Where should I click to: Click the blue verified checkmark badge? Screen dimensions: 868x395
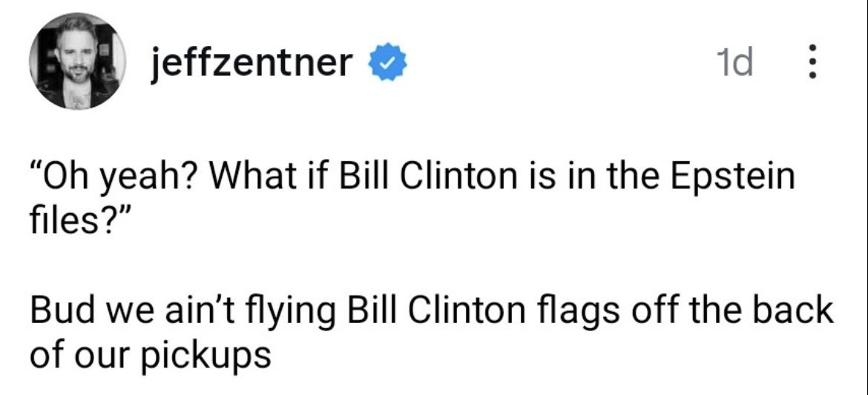tap(387, 64)
